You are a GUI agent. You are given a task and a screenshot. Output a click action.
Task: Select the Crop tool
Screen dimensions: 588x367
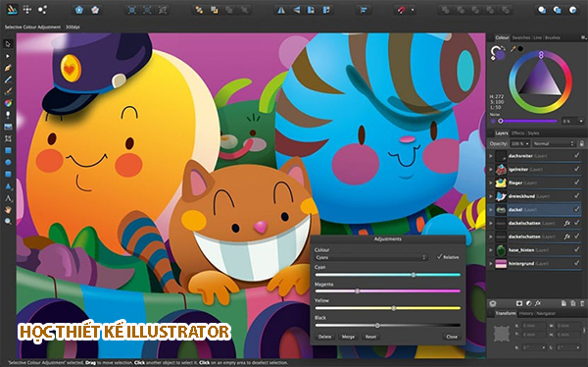coord(8,138)
